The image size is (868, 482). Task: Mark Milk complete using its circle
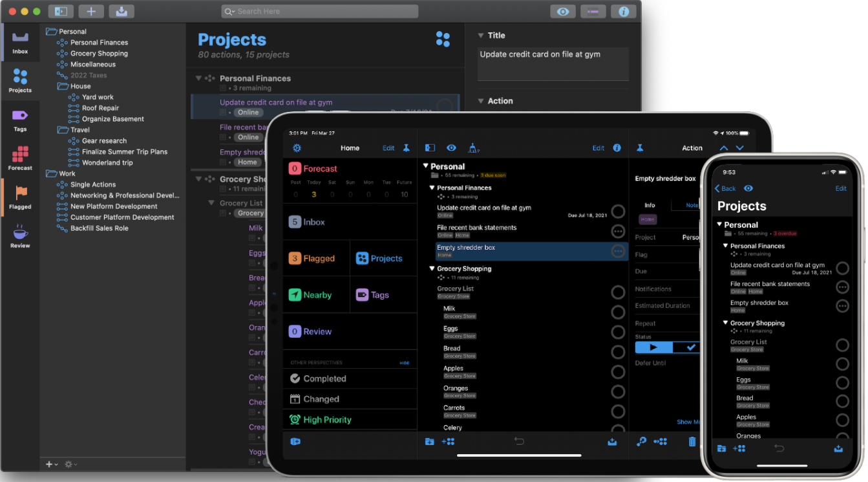pyautogui.click(x=618, y=312)
